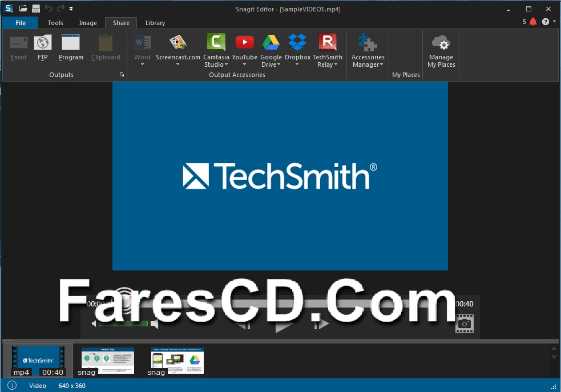Select the mp4 video thumbnail in tray

tap(38, 361)
